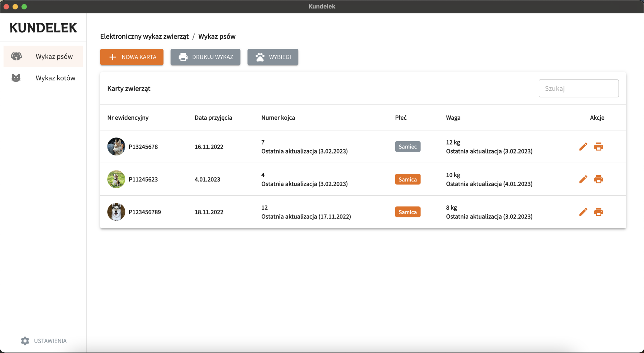Go to Elektroniczny wykaz zwierząt breadcrumb
Viewport: 644px width, 353px height.
144,36
